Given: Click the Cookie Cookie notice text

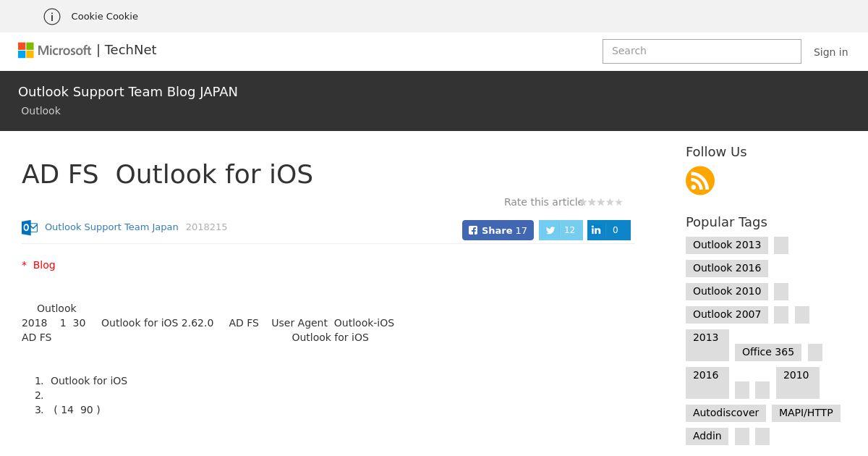Looking at the screenshot, I should (104, 16).
